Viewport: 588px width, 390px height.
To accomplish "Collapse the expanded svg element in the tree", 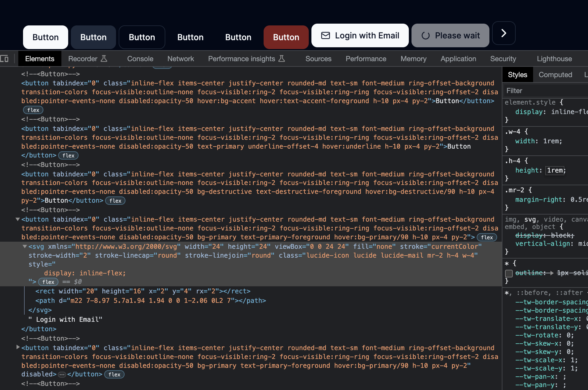I will (25, 247).
